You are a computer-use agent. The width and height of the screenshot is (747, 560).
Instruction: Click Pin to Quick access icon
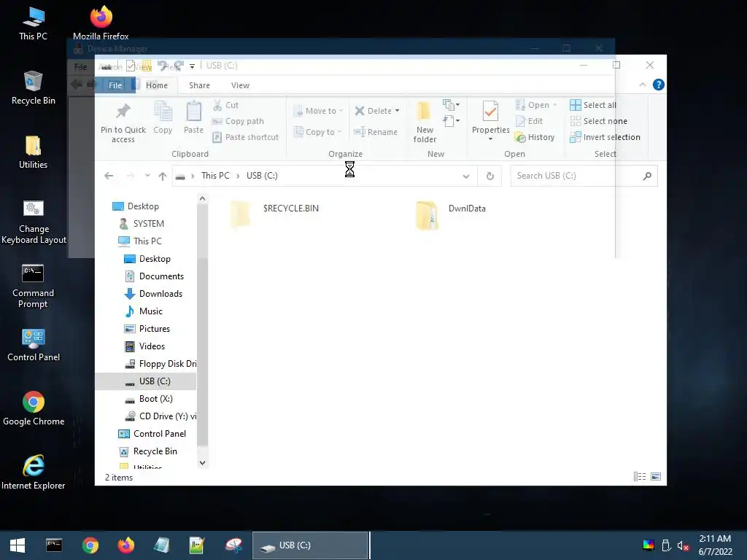click(123, 112)
